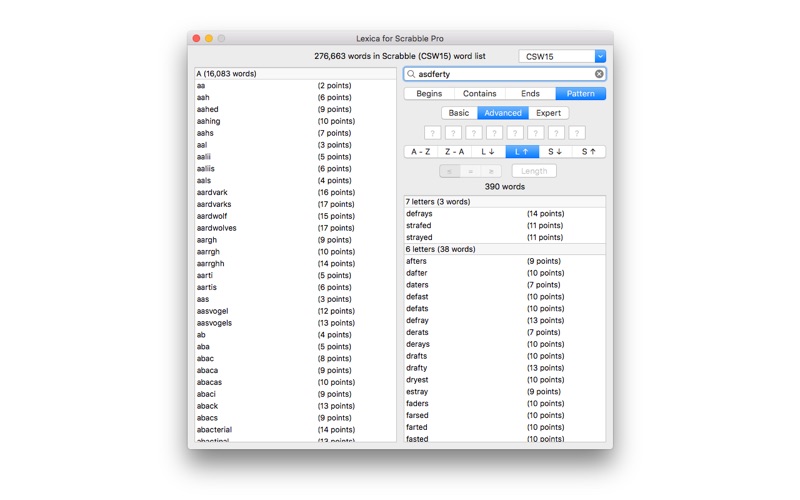This screenshot has height=500, width=800.
Task: Select the word defray in results
Action: (x=505, y=320)
